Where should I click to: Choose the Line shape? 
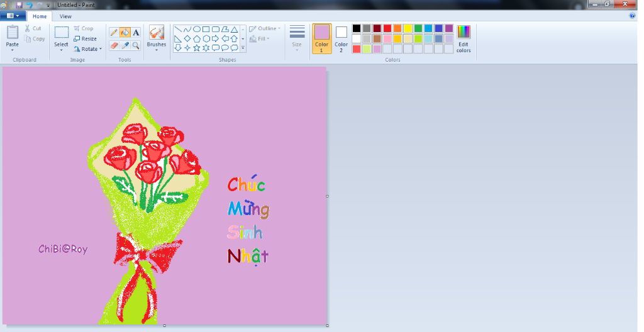pos(178,29)
